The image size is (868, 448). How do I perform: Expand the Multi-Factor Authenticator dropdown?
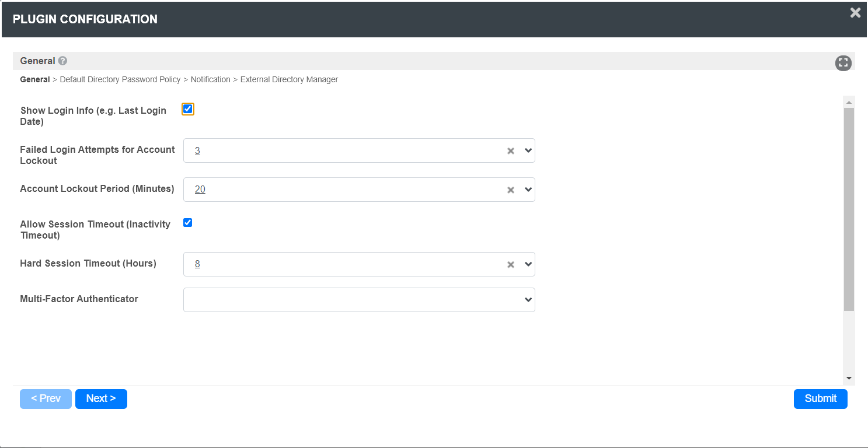tap(528, 300)
